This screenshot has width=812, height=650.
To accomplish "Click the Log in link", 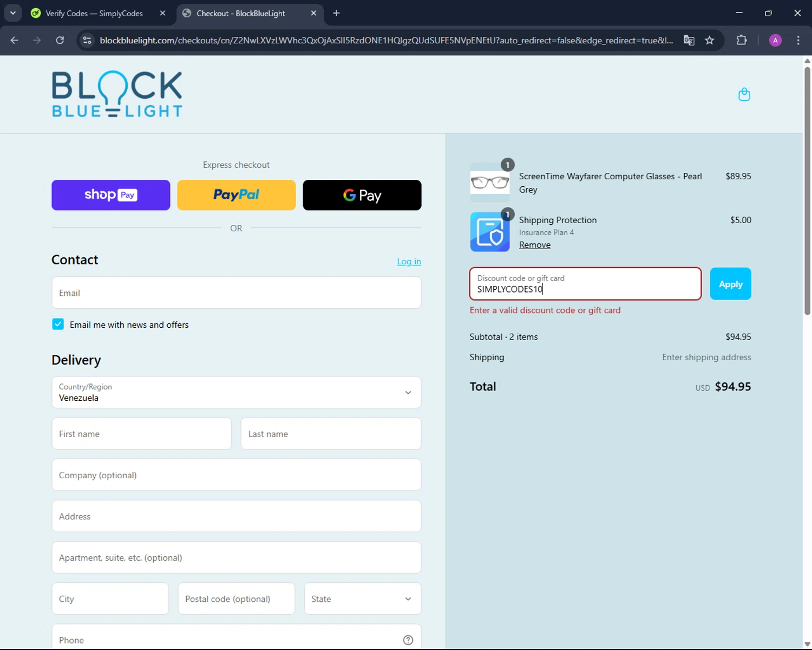I will pos(409,261).
